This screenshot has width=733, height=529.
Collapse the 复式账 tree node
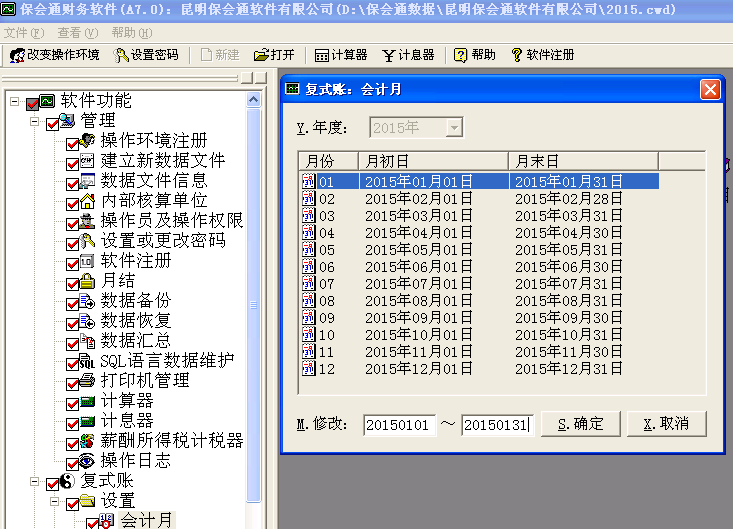coord(35,481)
